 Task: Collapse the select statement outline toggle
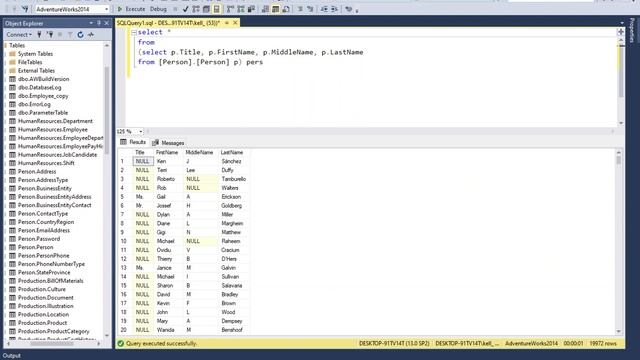point(133,32)
